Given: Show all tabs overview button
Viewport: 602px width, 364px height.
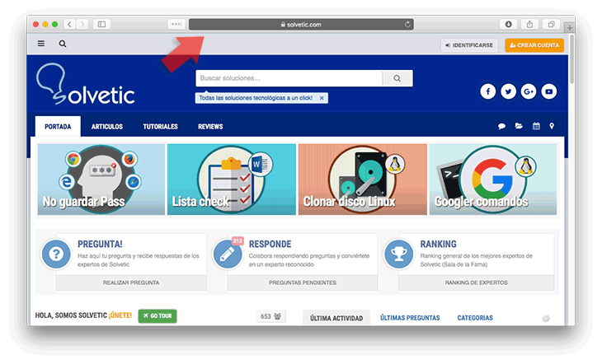Looking at the screenshot, I should (552, 24).
